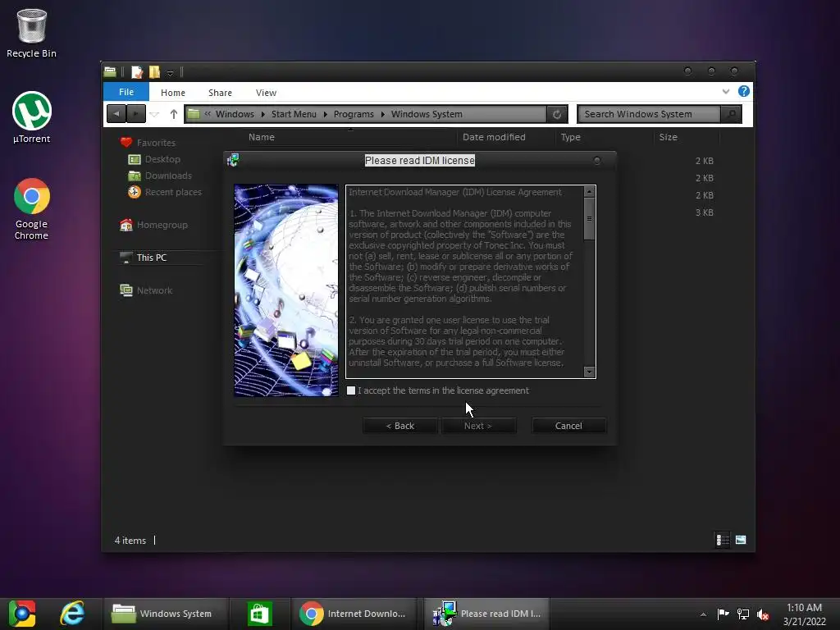
Task: Open network tray icon
Action: pos(743,614)
